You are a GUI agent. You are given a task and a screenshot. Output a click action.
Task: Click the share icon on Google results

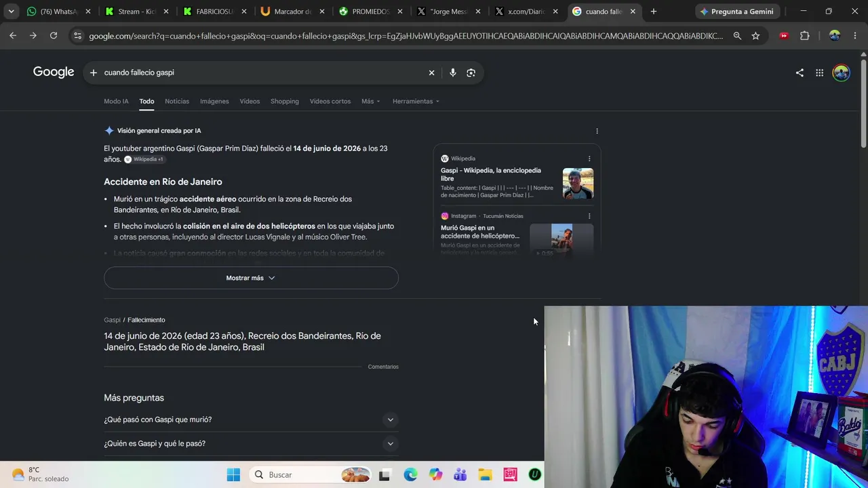pyautogui.click(x=800, y=73)
